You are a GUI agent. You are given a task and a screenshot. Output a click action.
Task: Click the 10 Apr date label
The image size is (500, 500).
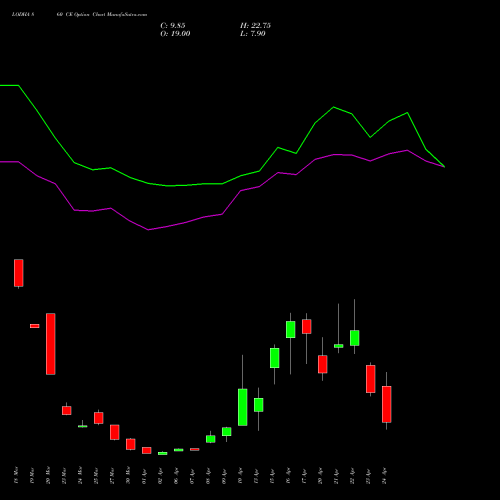click(240, 475)
